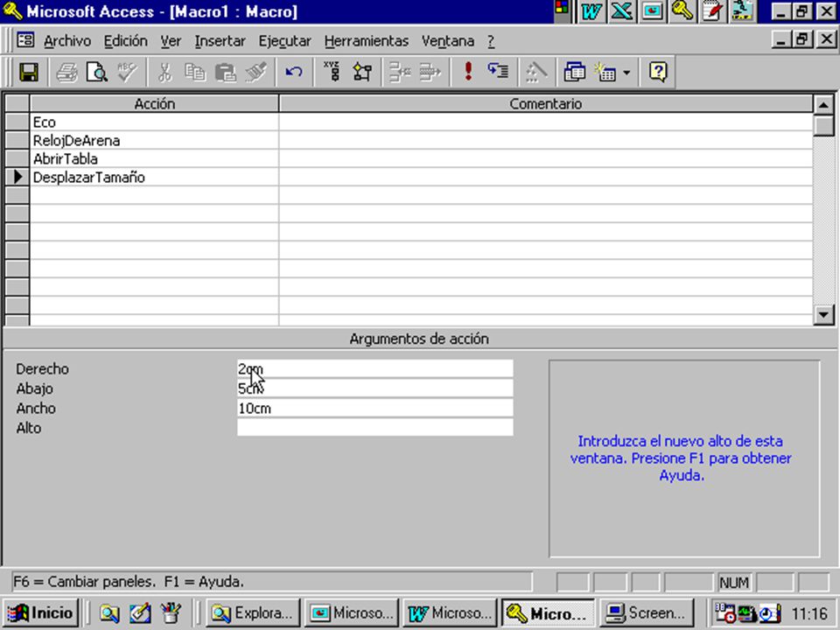Undo the last change with the arrow icon

[x=294, y=72]
